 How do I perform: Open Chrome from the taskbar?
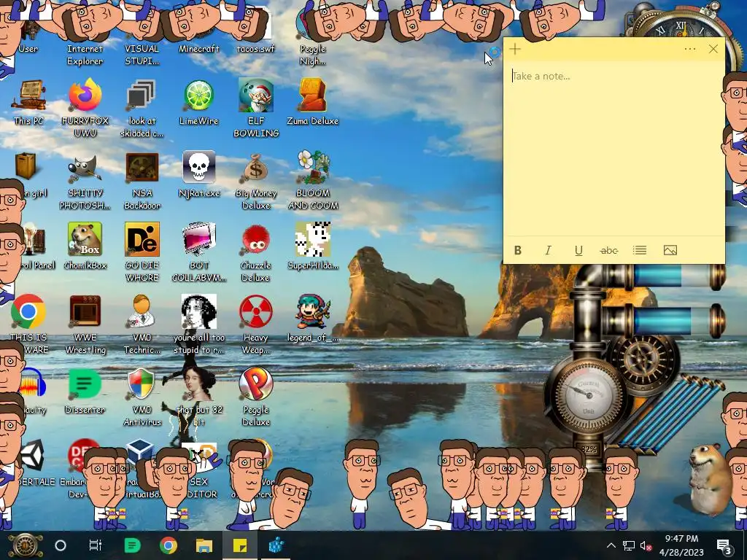coord(169,545)
